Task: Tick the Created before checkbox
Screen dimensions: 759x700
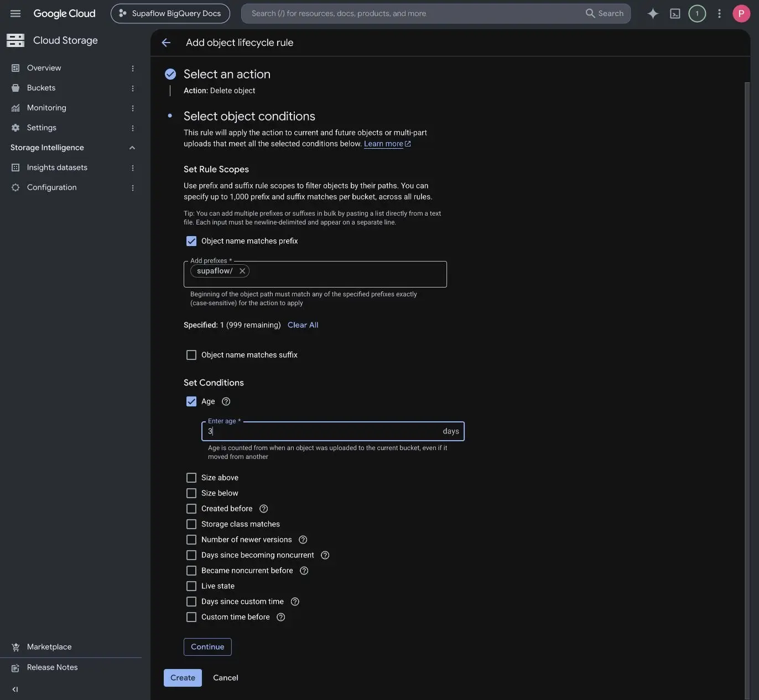Action: pyautogui.click(x=191, y=509)
